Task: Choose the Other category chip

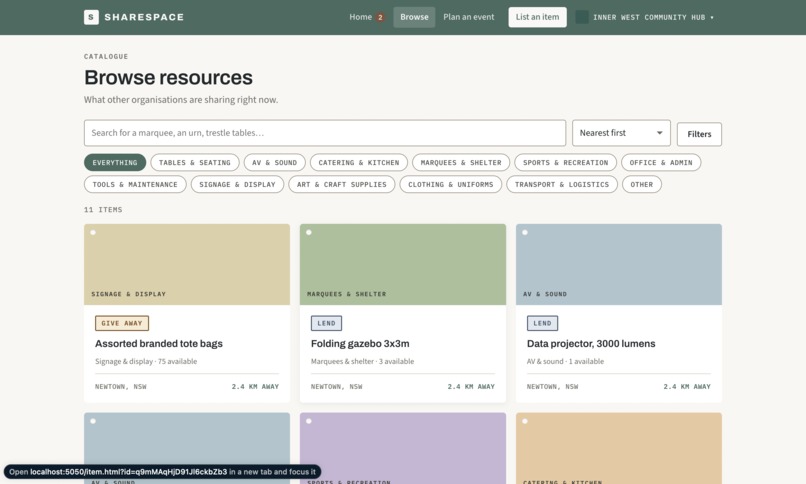Action: click(642, 184)
